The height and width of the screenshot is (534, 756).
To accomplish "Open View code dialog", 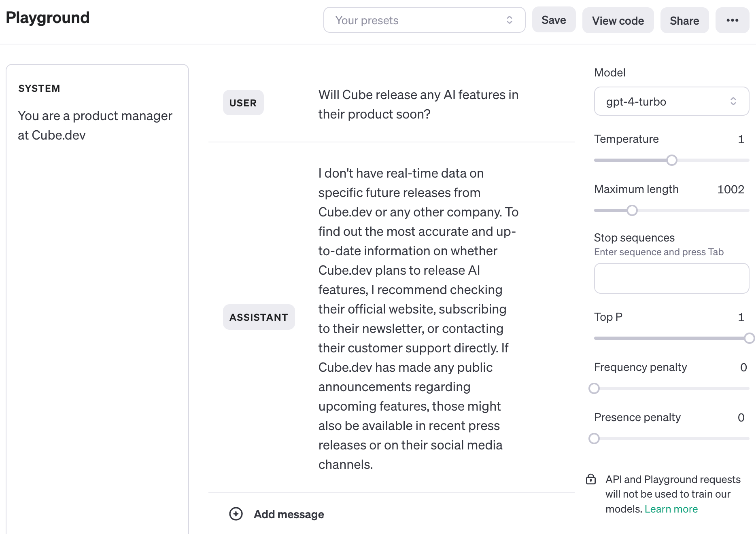I will pyautogui.click(x=618, y=21).
